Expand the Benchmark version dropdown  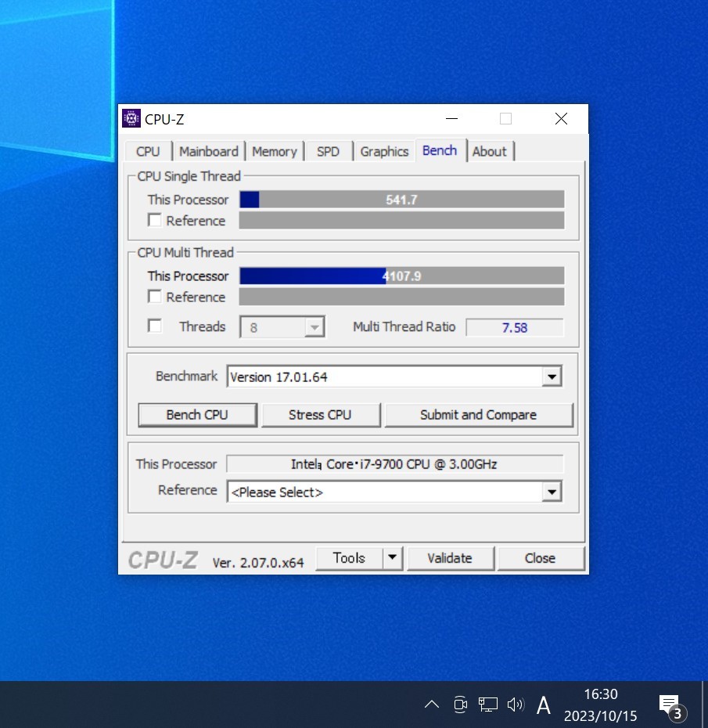(x=552, y=377)
